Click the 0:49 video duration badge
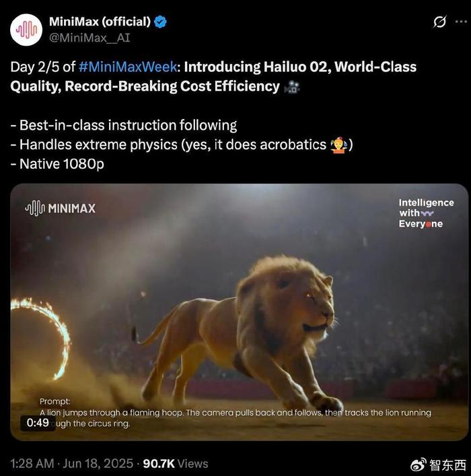Screen dimensions: 471x476 click(x=38, y=423)
